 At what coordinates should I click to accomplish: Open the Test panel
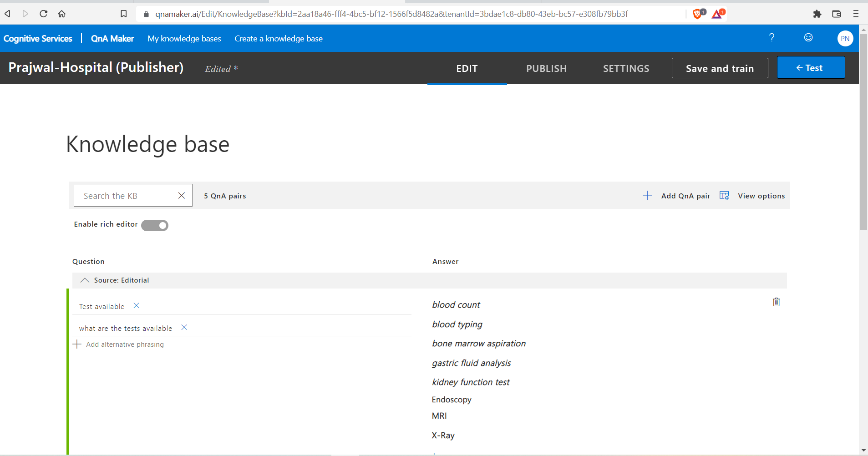coord(810,67)
